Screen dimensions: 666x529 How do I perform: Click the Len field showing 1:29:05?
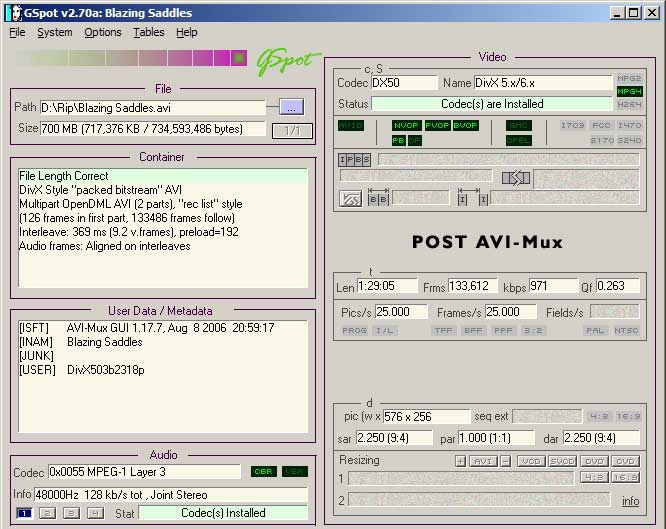click(387, 286)
